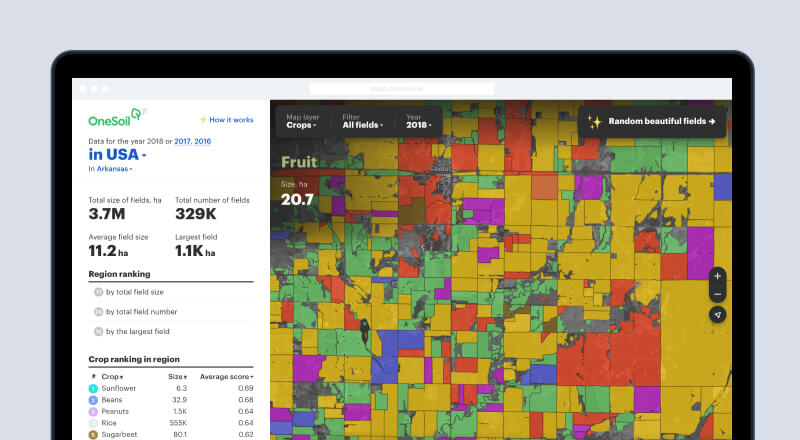This screenshot has height=440, width=800.
Task: Click the locate me arrow button
Action: coord(717,315)
